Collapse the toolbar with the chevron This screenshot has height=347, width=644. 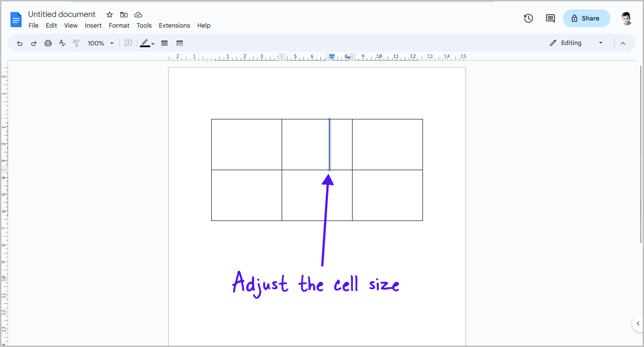tap(623, 43)
